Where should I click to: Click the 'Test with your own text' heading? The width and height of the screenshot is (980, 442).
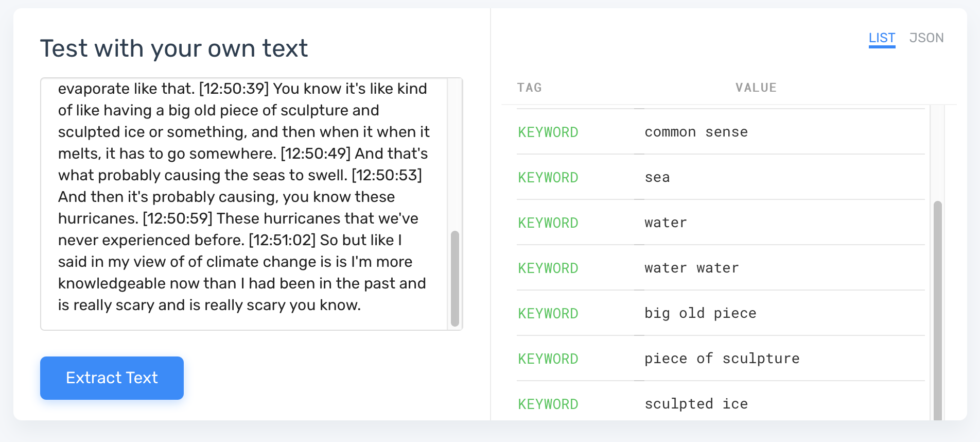point(174,48)
